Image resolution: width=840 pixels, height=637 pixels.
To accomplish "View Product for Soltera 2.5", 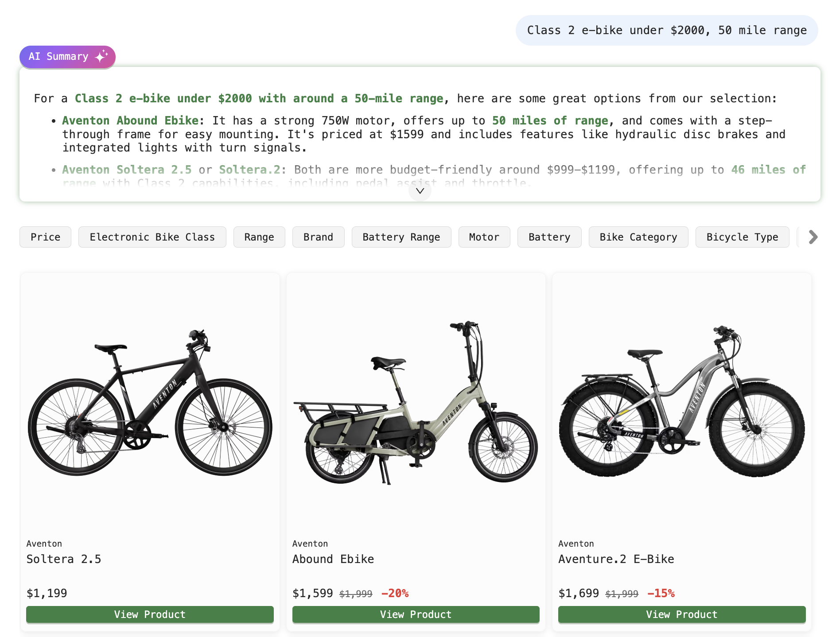I will 150,614.
